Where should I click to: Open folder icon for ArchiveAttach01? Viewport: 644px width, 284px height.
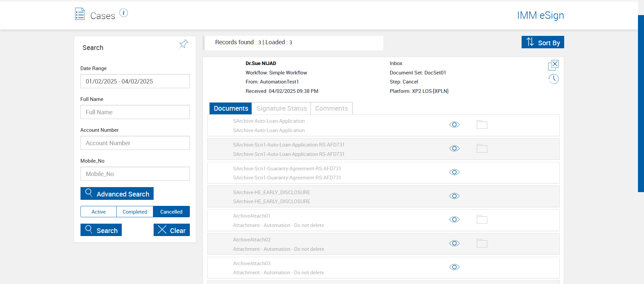point(482,220)
